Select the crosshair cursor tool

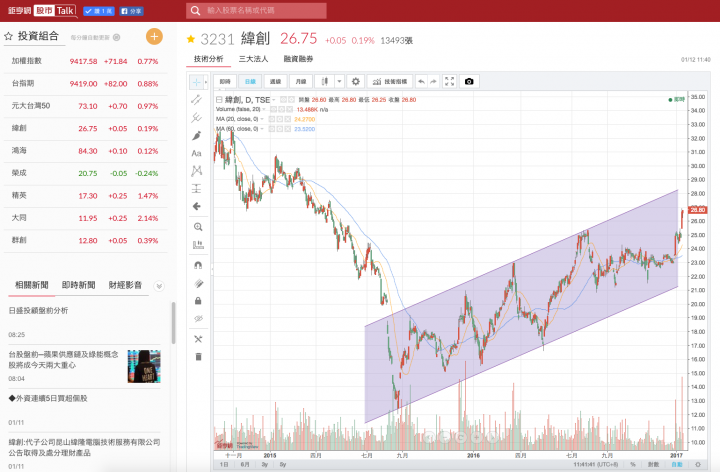click(x=196, y=82)
